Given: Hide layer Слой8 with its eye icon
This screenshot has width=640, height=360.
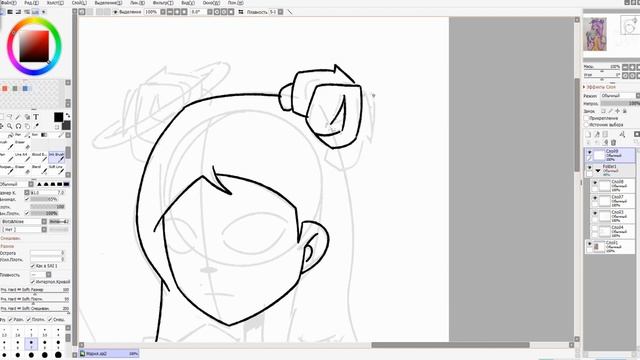Looking at the screenshot, I should coord(595,183).
